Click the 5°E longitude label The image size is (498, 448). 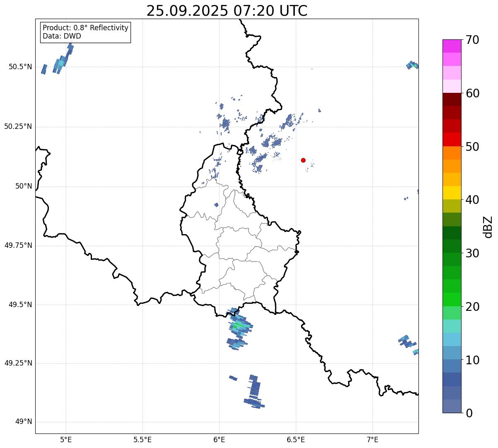[66, 440]
